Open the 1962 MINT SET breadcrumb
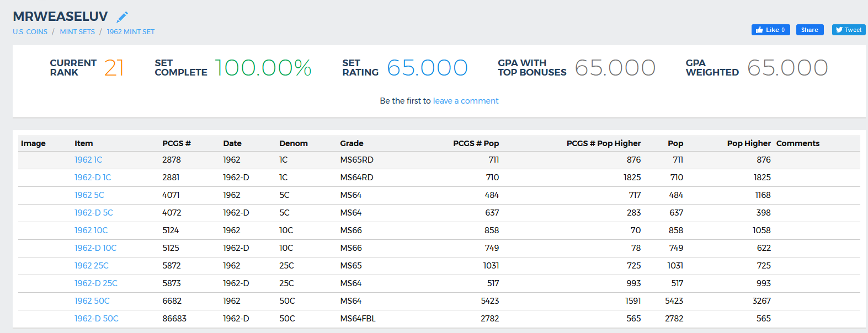 (131, 32)
